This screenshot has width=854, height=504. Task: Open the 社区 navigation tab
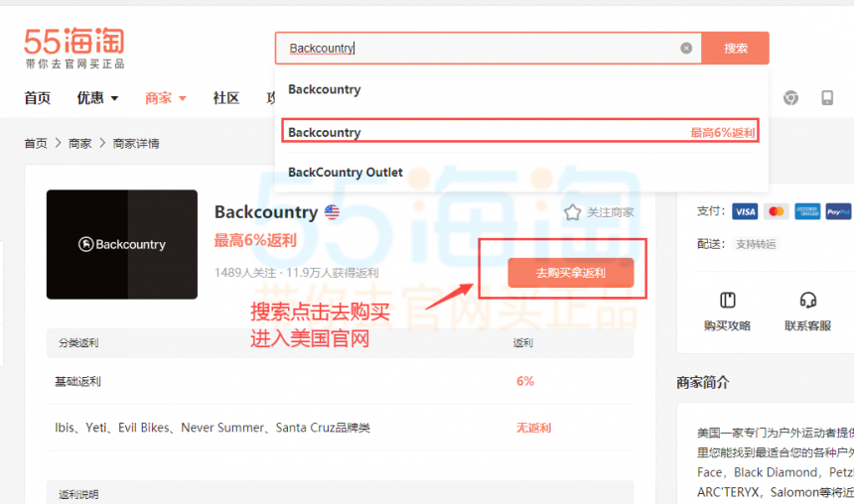coord(226,98)
